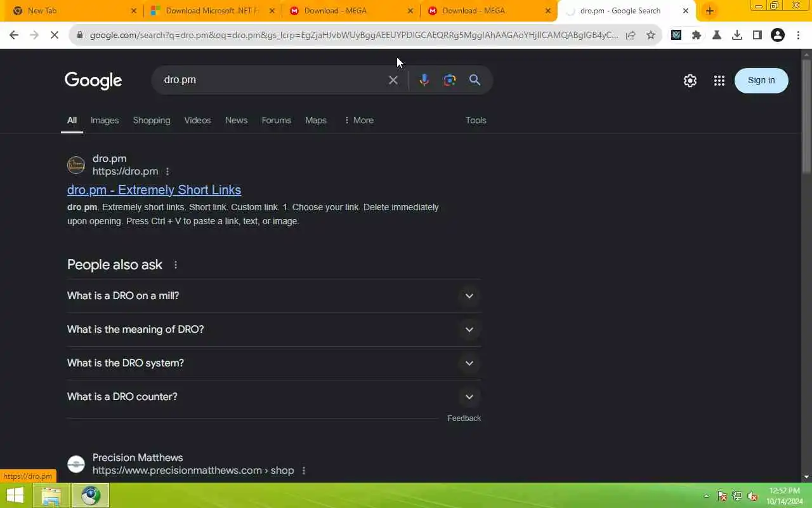Select the Forums search tab
The image size is (812, 508).
click(276, 120)
